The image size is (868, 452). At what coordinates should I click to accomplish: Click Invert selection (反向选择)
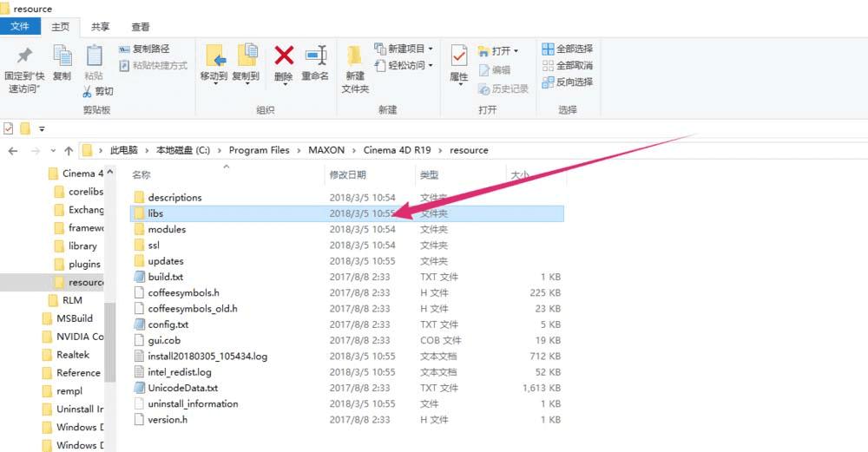tap(568, 82)
